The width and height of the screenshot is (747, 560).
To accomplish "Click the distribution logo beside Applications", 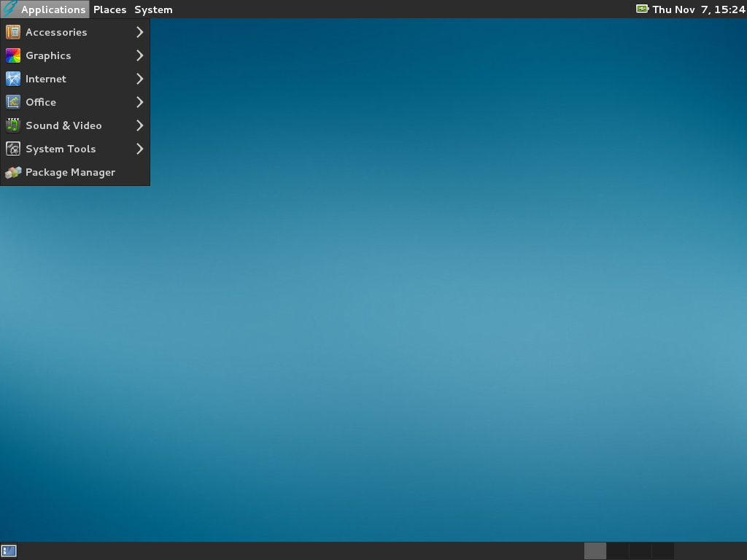I will pos(9,9).
